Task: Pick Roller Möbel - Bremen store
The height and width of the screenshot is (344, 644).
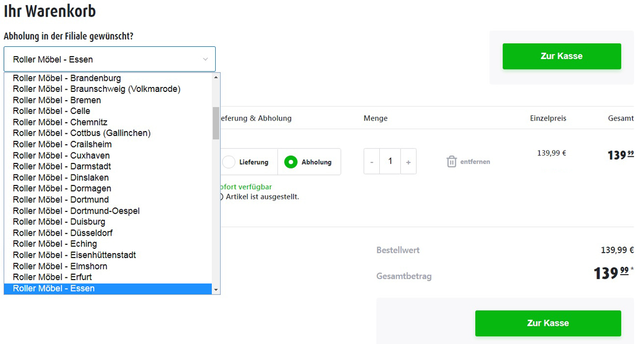Action: click(x=108, y=100)
